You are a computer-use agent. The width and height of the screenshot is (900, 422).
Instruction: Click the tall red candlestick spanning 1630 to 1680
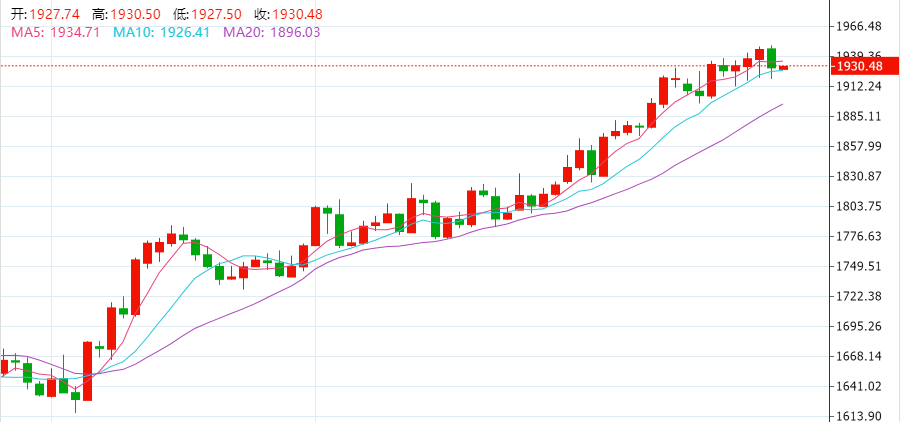87,371
